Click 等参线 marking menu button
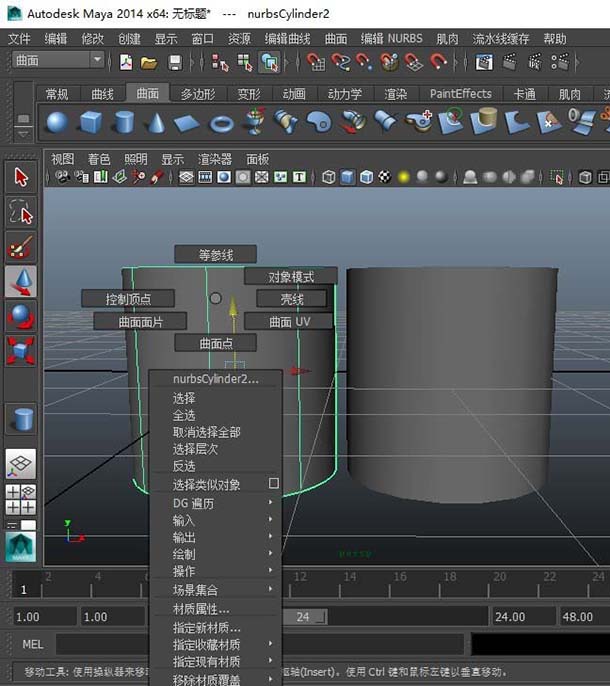 pyautogui.click(x=215, y=255)
